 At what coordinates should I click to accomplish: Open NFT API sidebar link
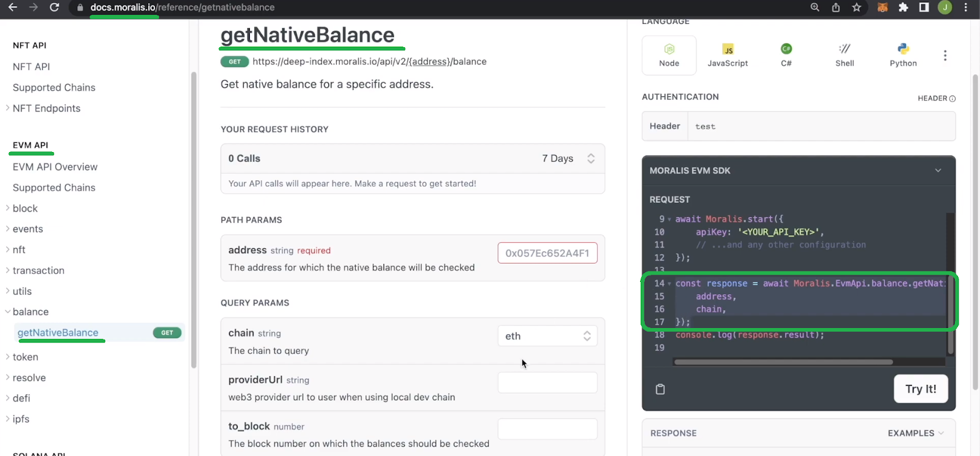point(31,66)
